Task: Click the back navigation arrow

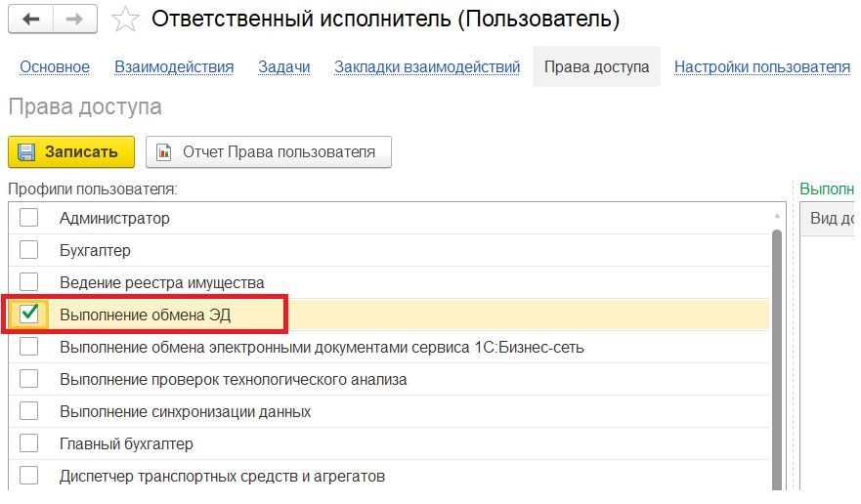Action: (x=30, y=19)
